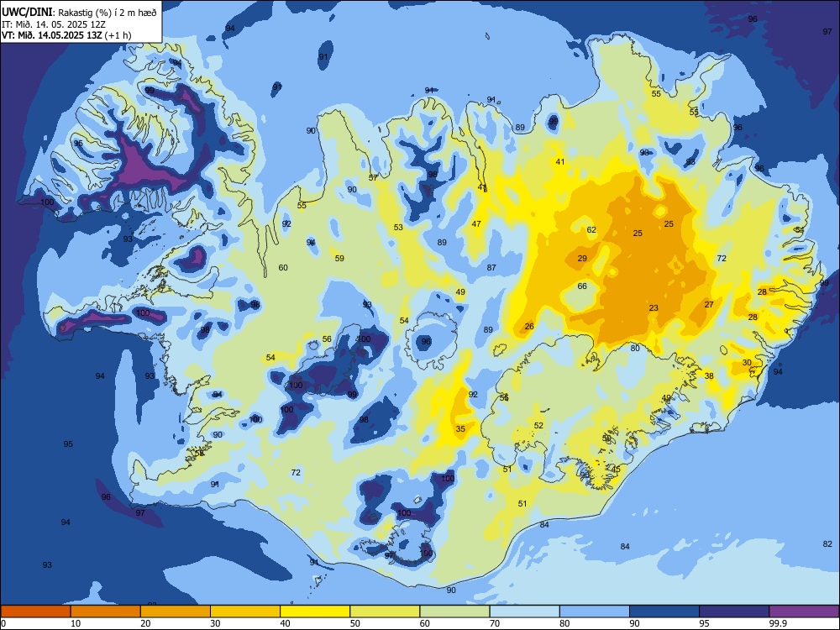Viewport: 840px width, 630px height.
Task: Click the humidity value 45 on the map
Action: tap(616, 470)
